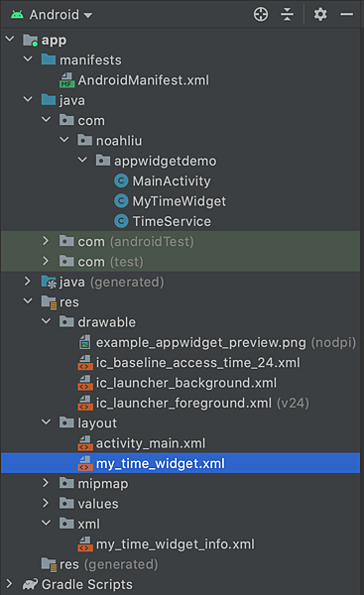Click the AndroidManifest.xml file icon

click(x=66, y=80)
